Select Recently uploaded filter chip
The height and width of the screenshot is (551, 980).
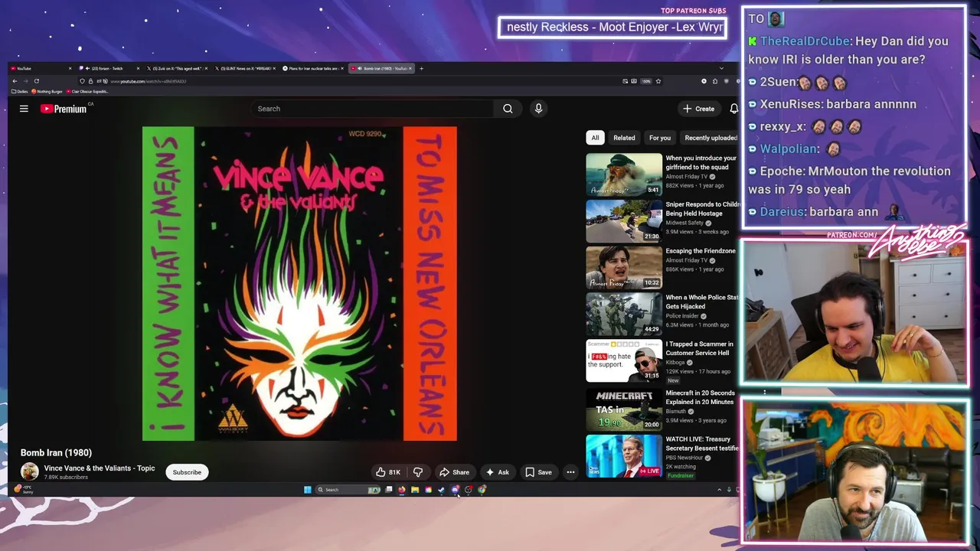tap(710, 138)
